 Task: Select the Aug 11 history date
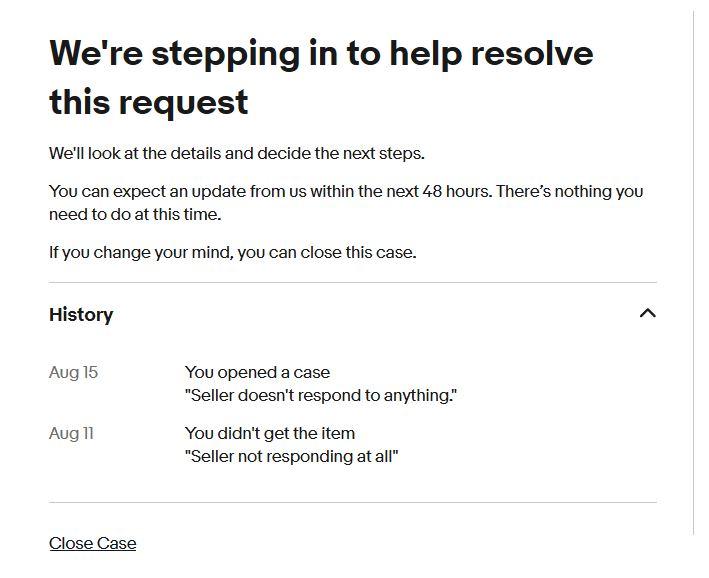71,434
